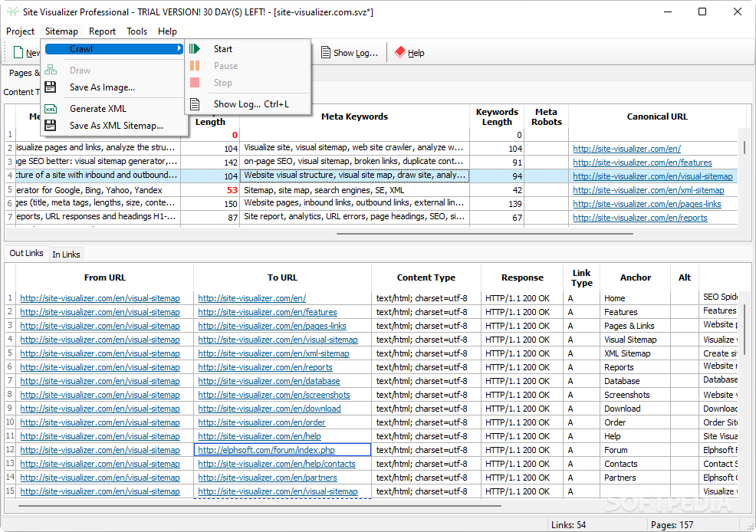Viewport: 756px width, 532px height.
Task: Click the Canonical URL column header
Action: coord(657,117)
